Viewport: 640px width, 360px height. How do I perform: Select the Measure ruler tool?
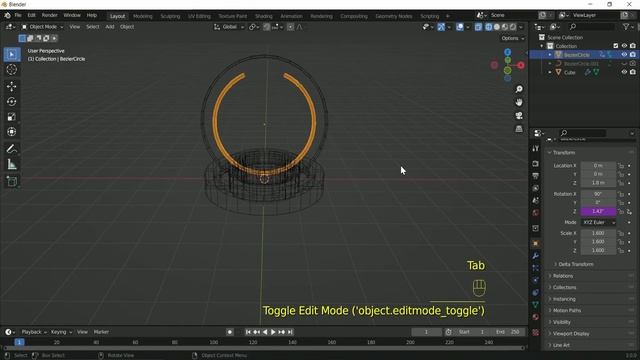[12, 164]
